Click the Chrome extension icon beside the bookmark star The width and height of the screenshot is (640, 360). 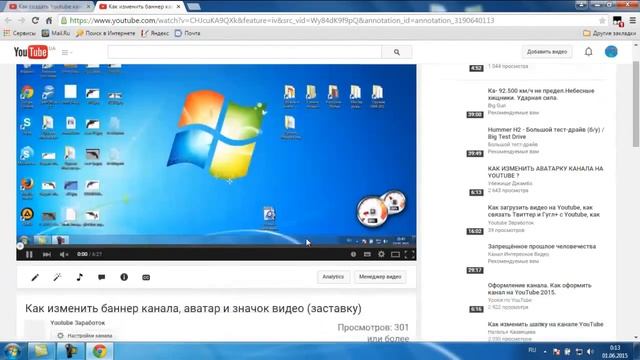pyautogui.click(x=618, y=21)
